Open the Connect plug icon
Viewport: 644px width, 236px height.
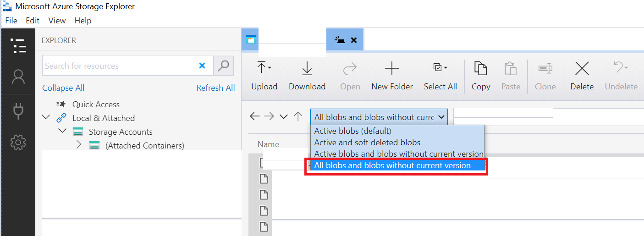coord(18,110)
